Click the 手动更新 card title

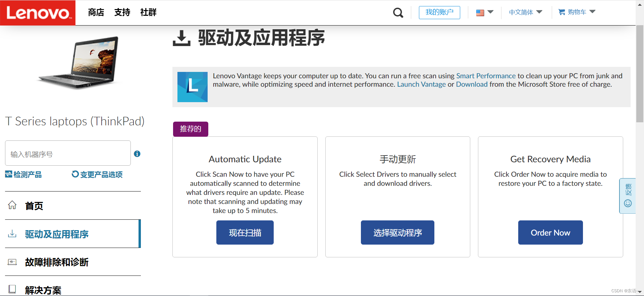click(x=397, y=159)
